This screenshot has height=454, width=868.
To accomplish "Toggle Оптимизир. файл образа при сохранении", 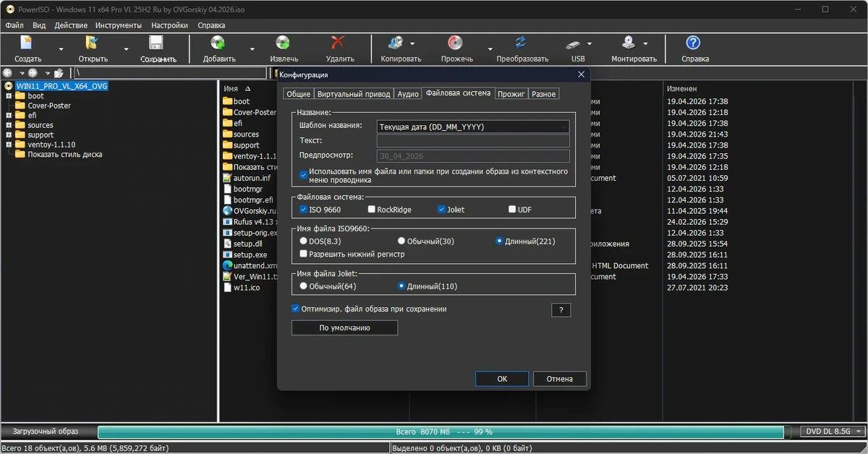I will [295, 309].
